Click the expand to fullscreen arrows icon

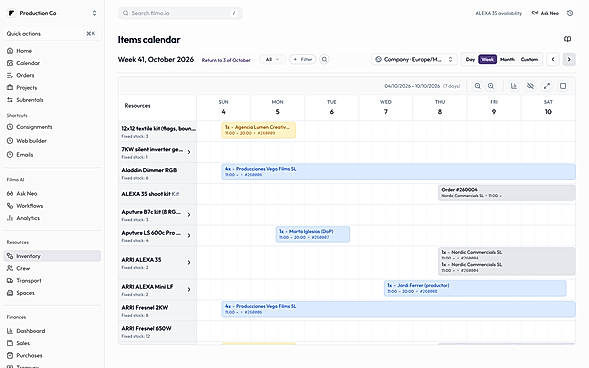pyautogui.click(x=547, y=86)
